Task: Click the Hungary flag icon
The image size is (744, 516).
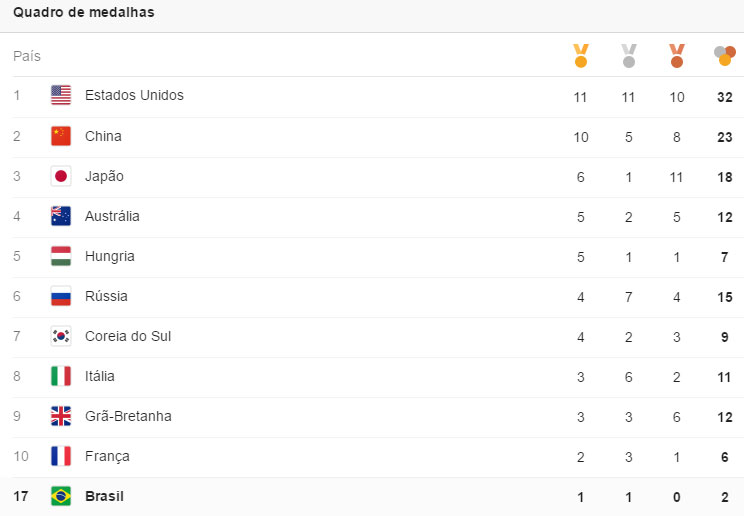Action: coord(61,256)
